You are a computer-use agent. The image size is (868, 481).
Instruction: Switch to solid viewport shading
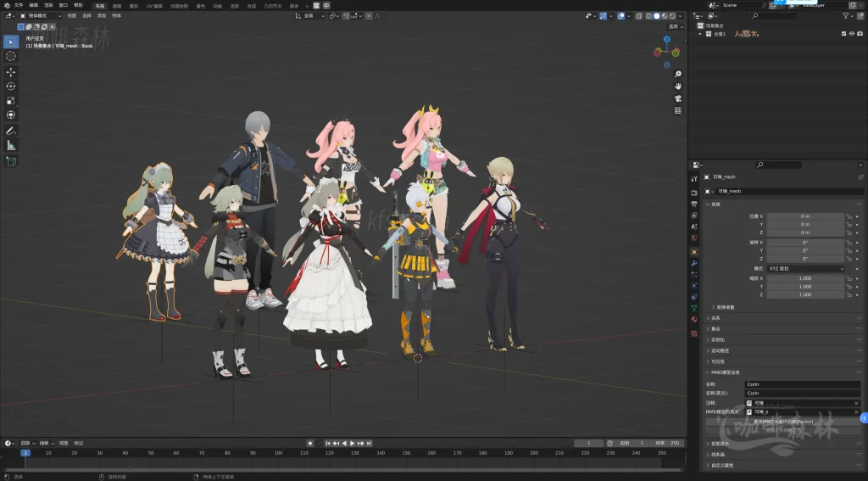point(657,16)
